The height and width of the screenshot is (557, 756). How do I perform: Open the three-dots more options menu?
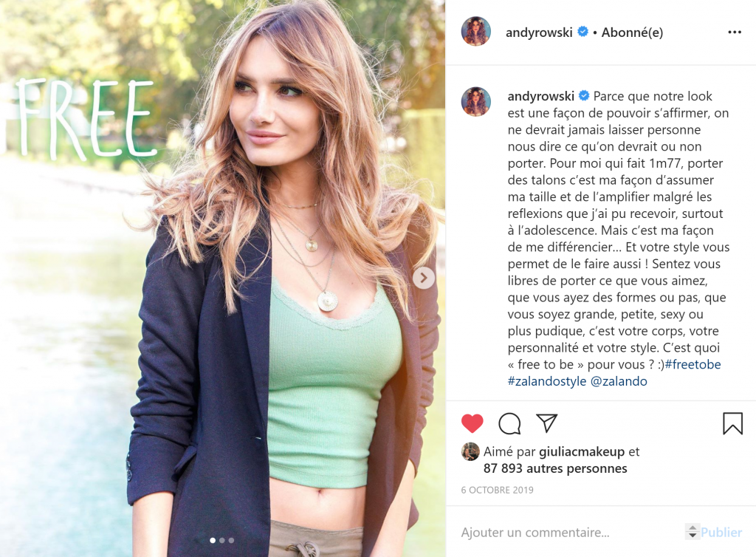tap(735, 33)
